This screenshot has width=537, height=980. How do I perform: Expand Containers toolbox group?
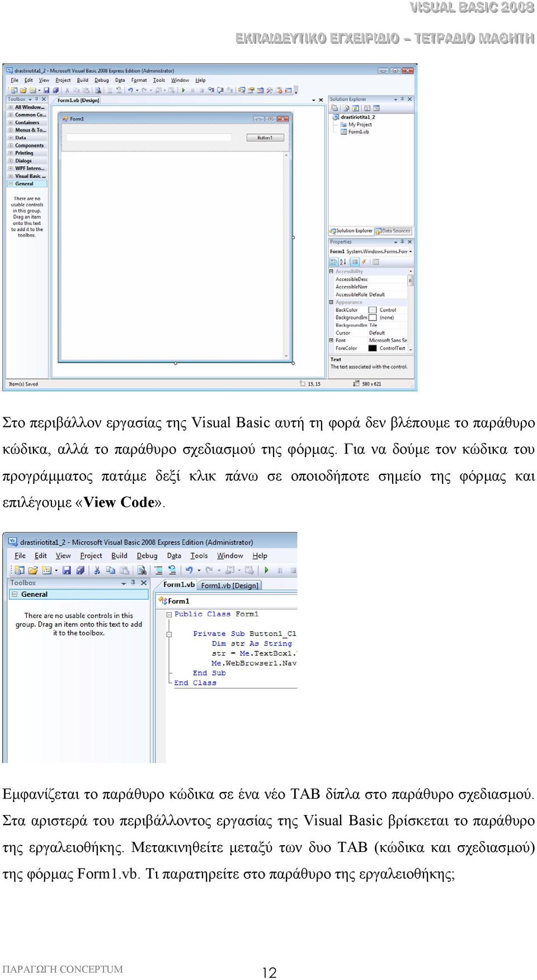click(x=11, y=122)
